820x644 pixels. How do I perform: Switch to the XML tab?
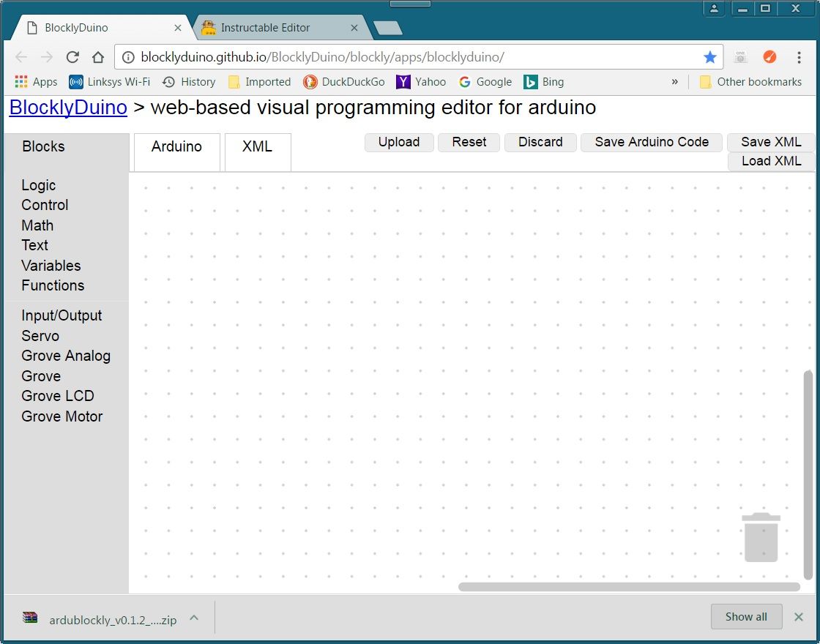pos(257,146)
